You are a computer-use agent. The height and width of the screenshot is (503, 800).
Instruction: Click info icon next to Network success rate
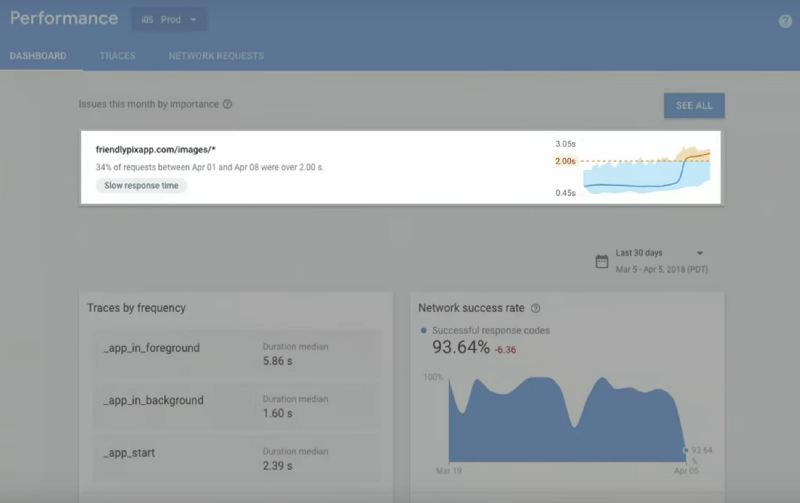pyautogui.click(x=536, y=309)
